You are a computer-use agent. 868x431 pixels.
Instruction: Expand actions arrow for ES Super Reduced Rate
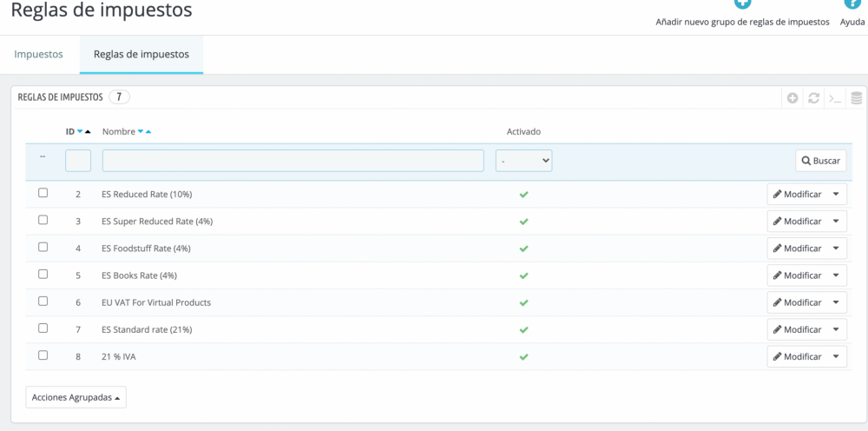point(836,221)
